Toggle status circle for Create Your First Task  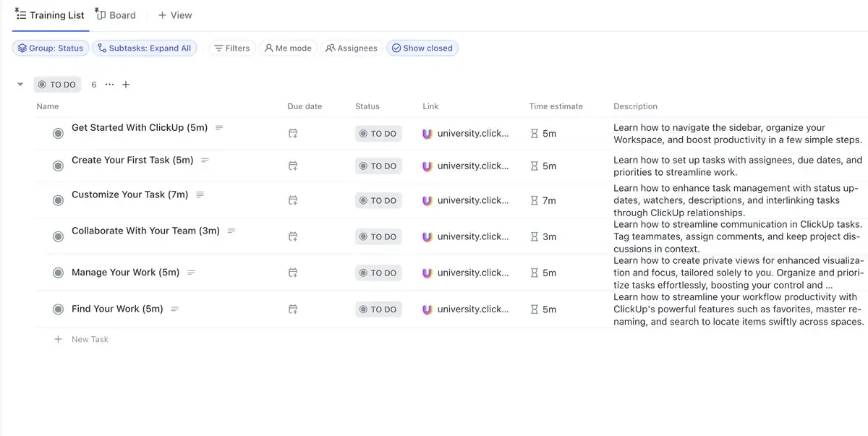click(58, 166)
